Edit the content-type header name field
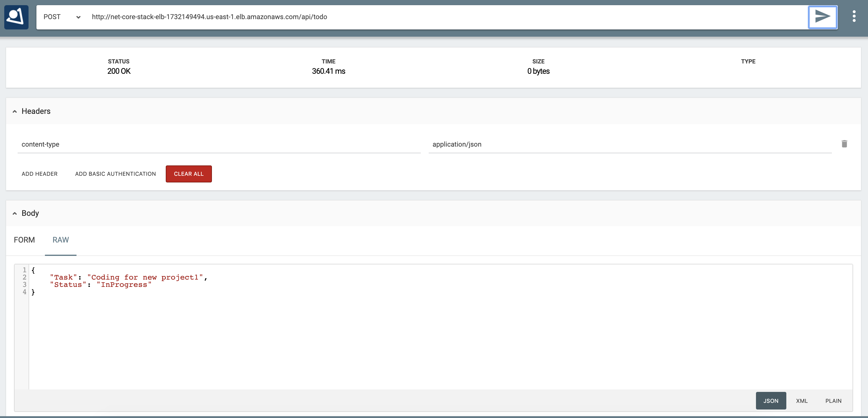The height and width of the screenshot is (418, 868). coord(218,144)
